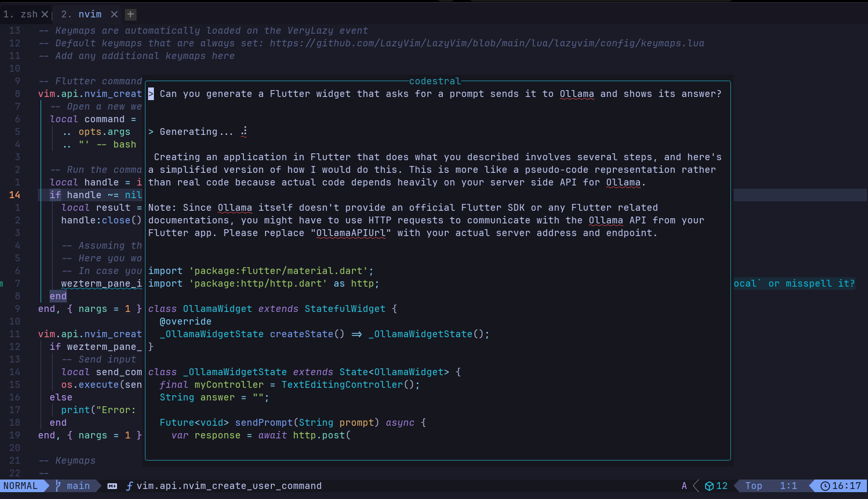868x499 pixels.
Task: Click the highlighted current line number 14
Action: [x=15, y=195]
